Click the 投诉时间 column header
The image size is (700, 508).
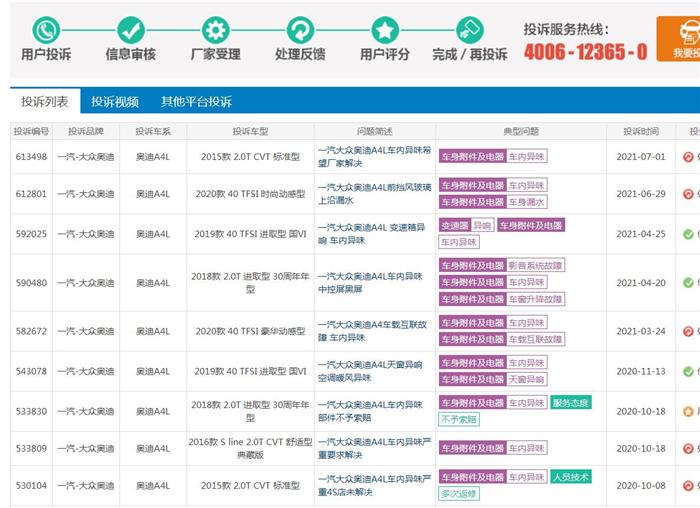[x=641, y=131]
